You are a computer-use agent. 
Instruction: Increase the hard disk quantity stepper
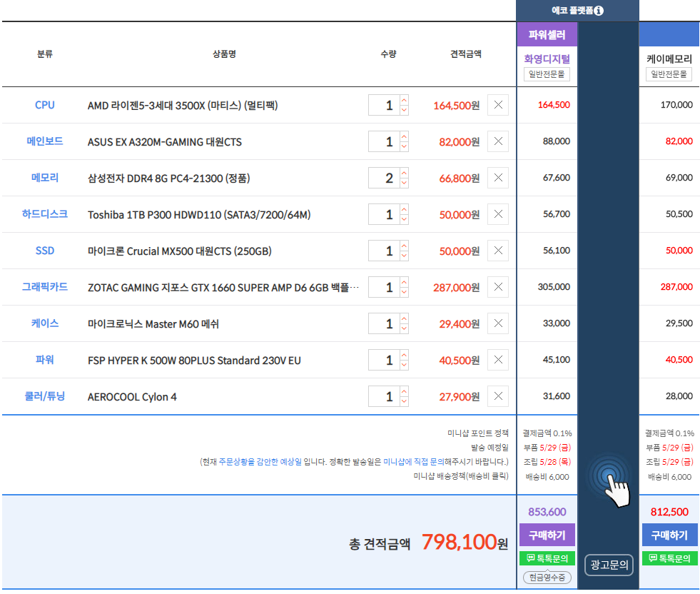[x=404, y=209]
